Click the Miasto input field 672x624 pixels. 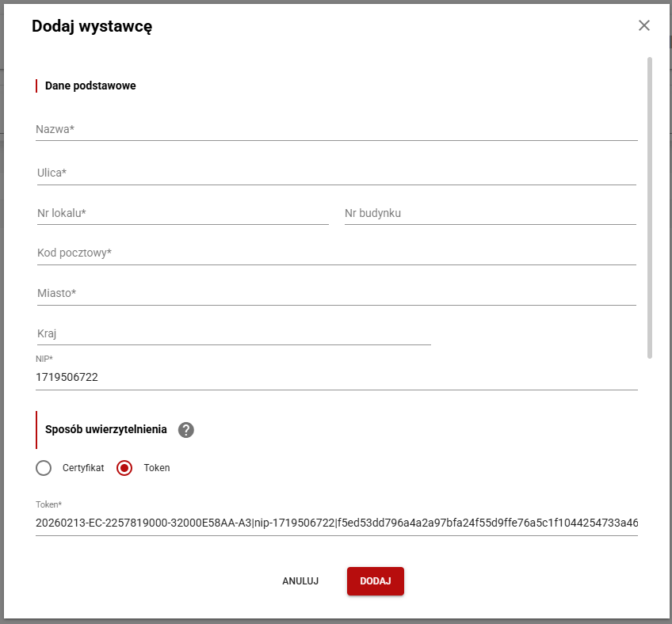click(x=336, y=294)
